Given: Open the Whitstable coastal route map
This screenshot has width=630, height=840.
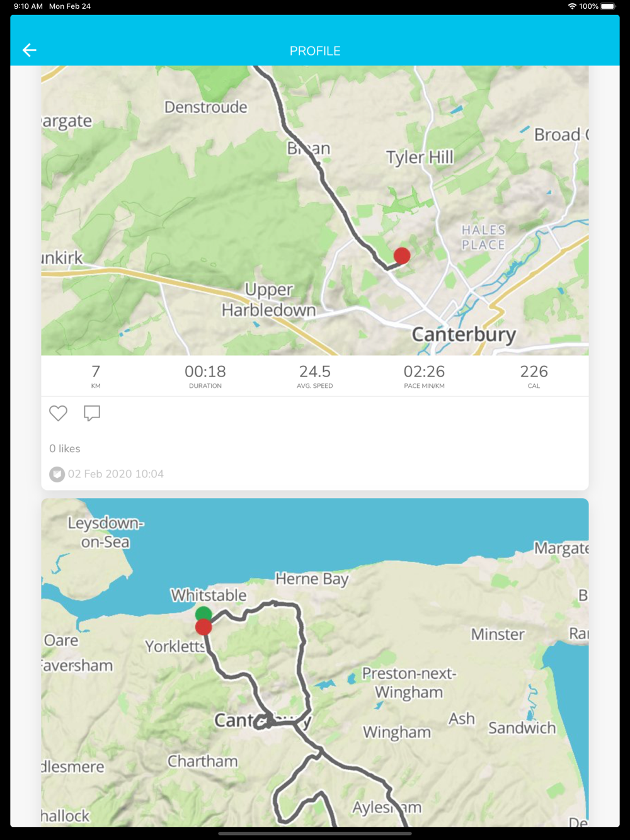Looking at the screenshot, I should point(315,662).
